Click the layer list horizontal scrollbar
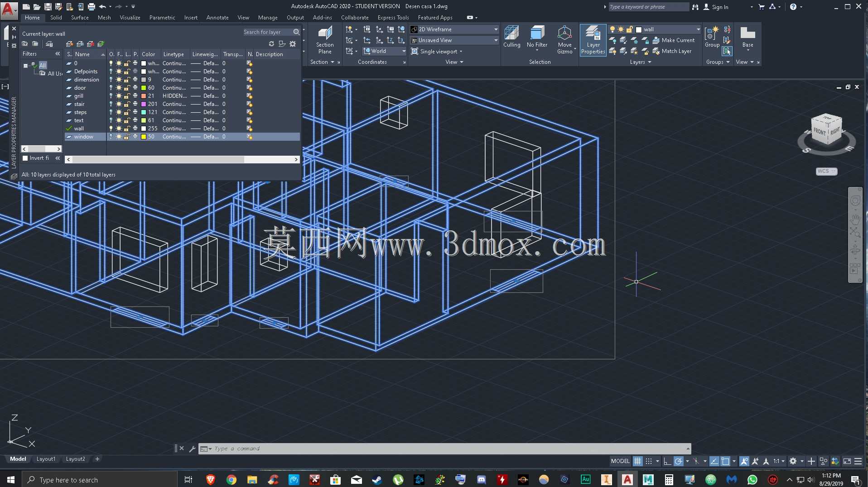The height and width of the screenshot is (487, 868). coord(182,160)
